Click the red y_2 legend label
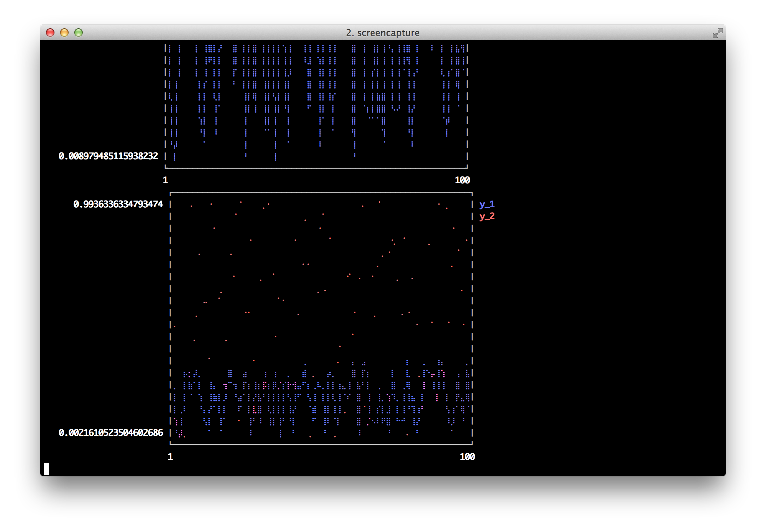The width and height of the screenshot is (766, 532). (487, 216)
